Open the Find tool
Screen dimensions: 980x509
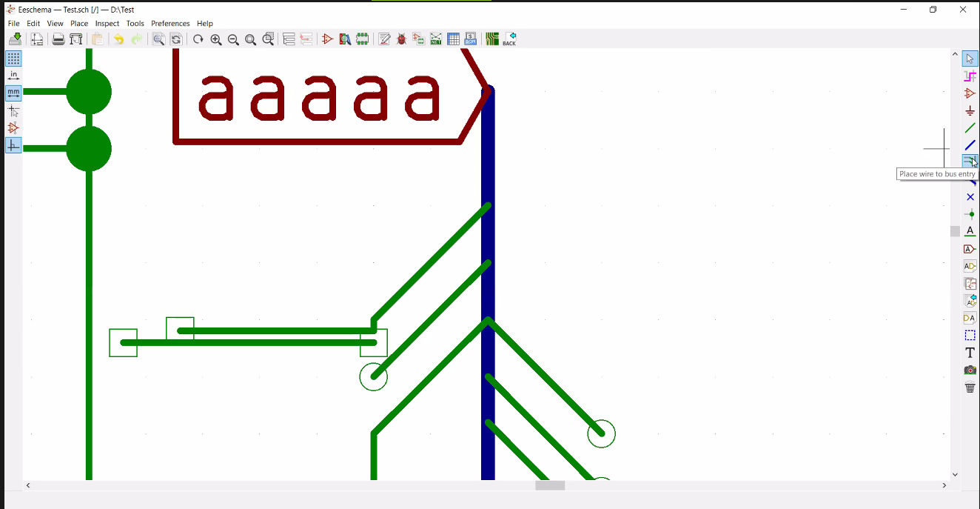pyautogui.click(x=158, y=39)
